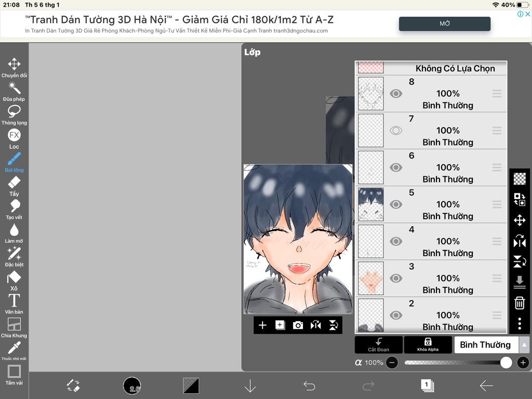Click reorder handle of layer 8
Screen dimensions: 532x399
(497, 94)
